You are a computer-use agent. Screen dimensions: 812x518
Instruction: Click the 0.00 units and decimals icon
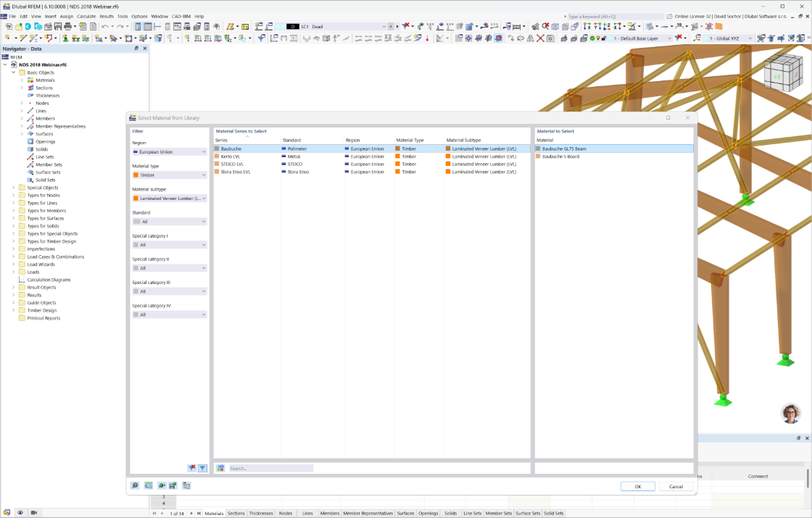148,485
